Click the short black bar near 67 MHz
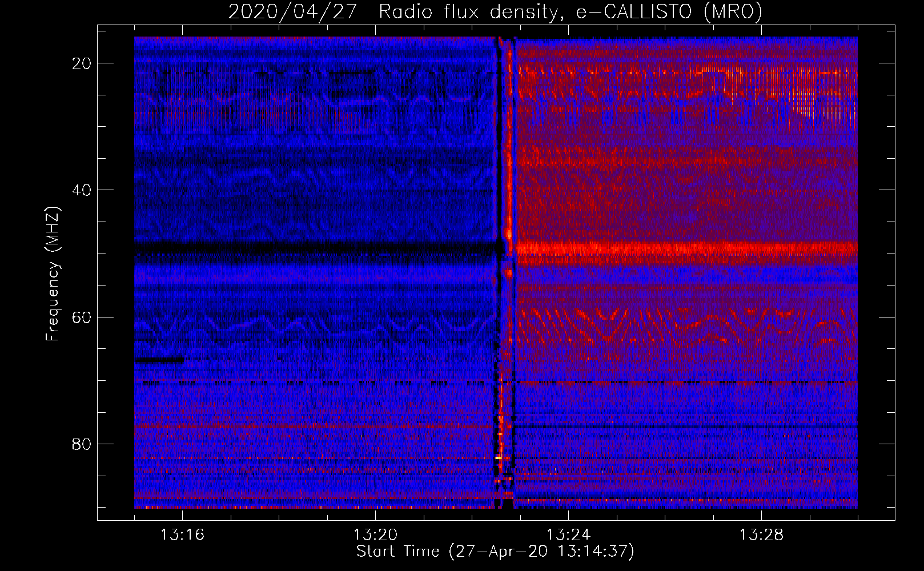 pyautogui.click(x=159, y=360)
